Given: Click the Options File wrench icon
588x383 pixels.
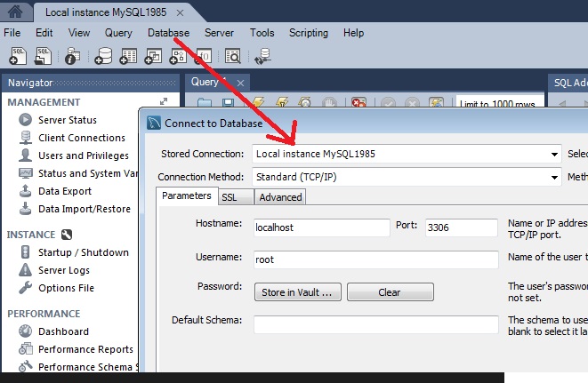Looking at the screenshot, I should tap(25, 287).
